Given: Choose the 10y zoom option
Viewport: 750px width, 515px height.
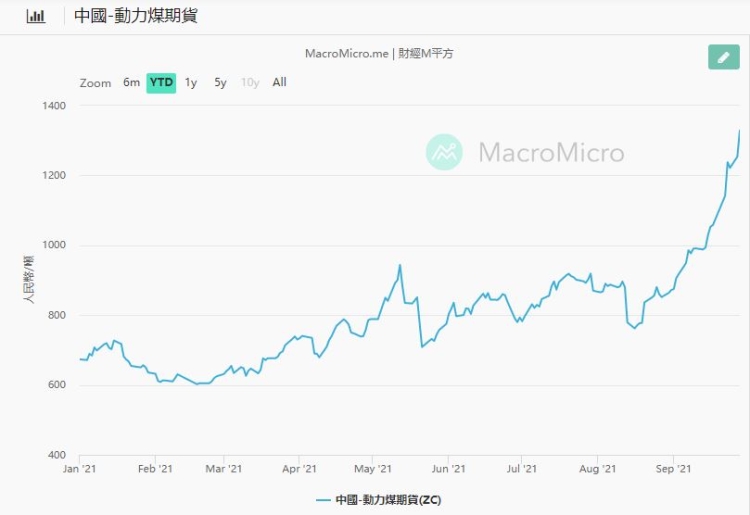Looking at the screenshot, I should (250, 83).
